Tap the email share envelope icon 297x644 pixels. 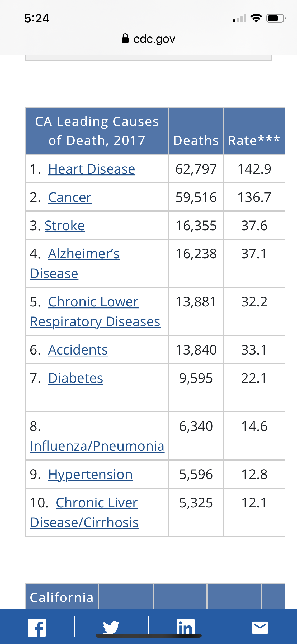[260, 628]
